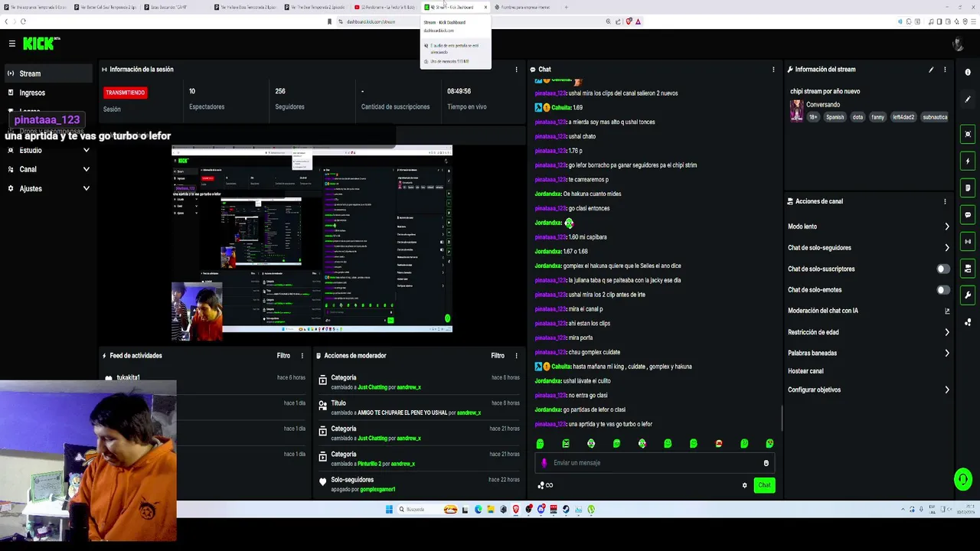Switch to the YouTube browser tab

[x=387, y=7]
